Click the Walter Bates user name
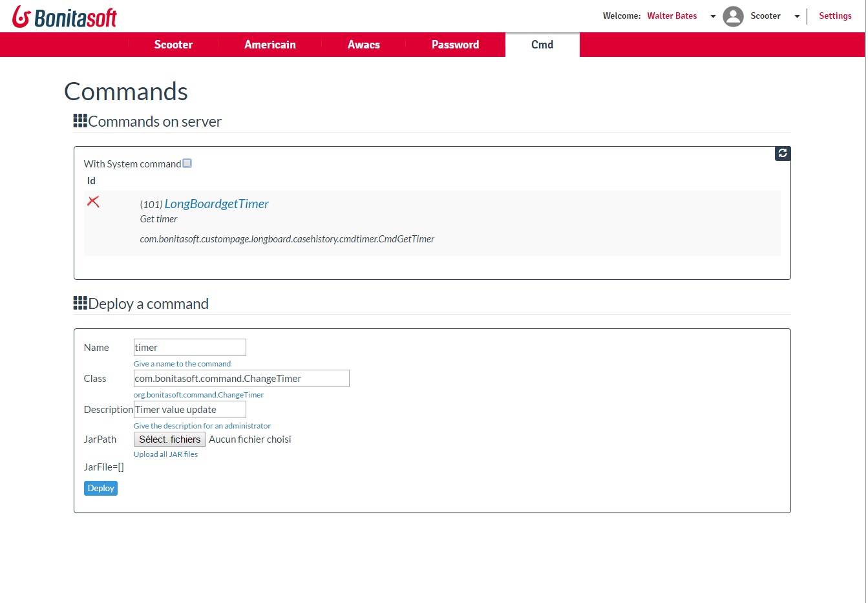868x603 pixels. [672, 16]
